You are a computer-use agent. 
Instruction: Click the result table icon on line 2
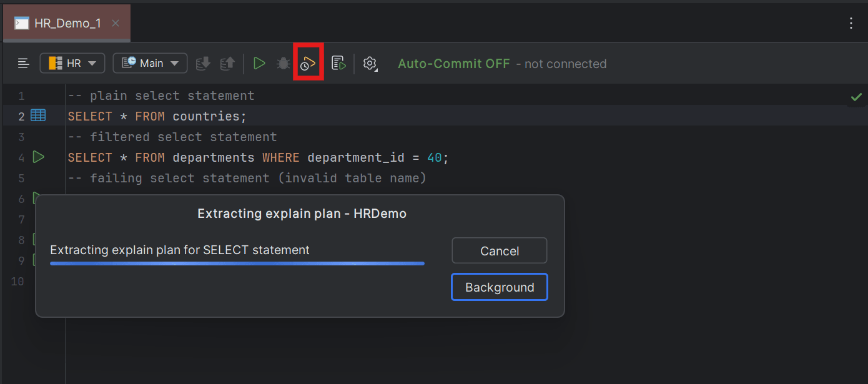click(38, 116)
